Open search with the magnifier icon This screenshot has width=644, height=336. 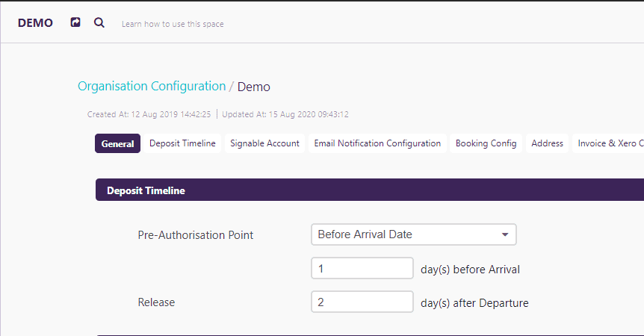click(99, 22)
